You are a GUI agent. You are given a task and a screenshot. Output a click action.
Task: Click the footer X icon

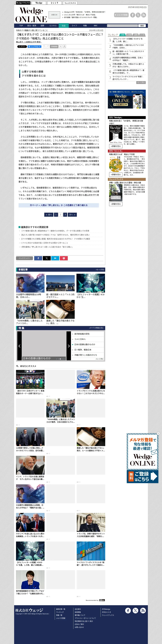coord(136,611)
